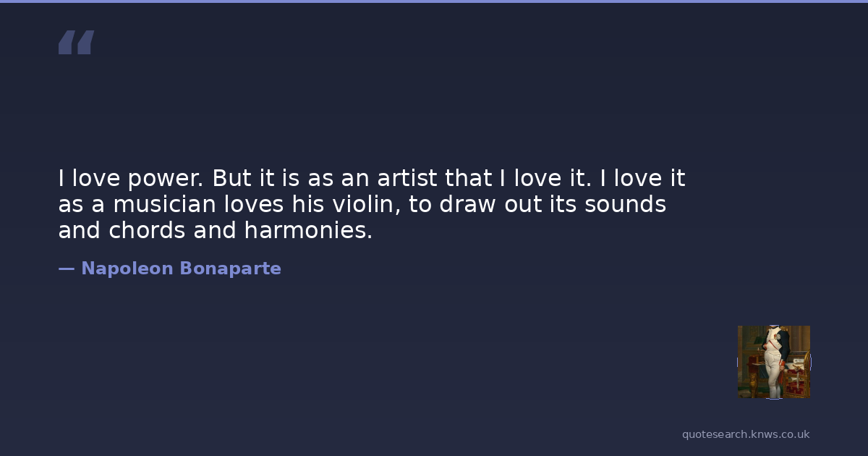This screenshot has height=456, width=868.
Task: Click the word "Bonaparte" in the author line
Action: [230, 269]
